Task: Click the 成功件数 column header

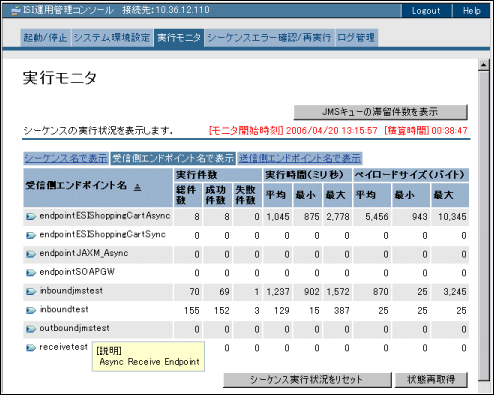Action: pos(217,195)
